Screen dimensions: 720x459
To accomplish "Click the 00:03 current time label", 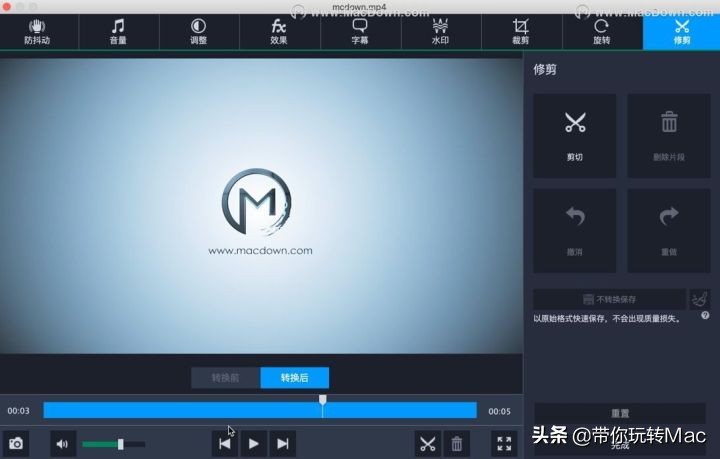I will [18, 411].
